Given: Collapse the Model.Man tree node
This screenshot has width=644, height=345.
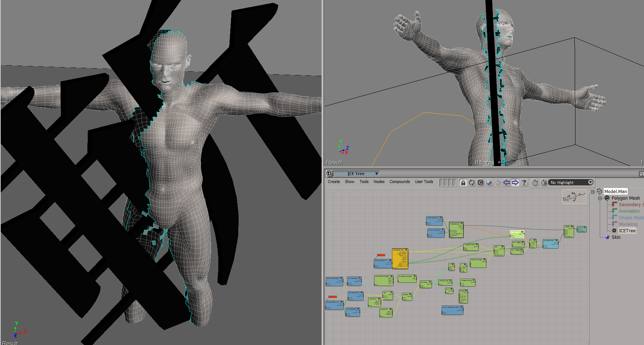Looking at the screenshot, I should (x=593, y=192).
